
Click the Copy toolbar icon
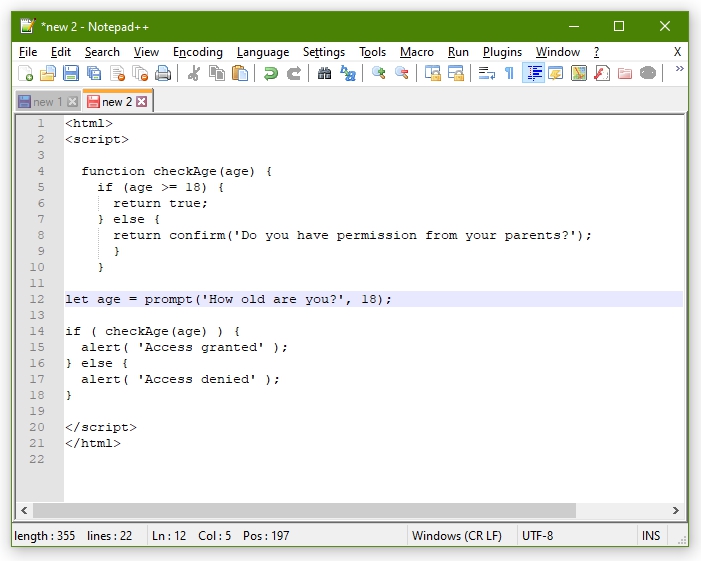217,73
